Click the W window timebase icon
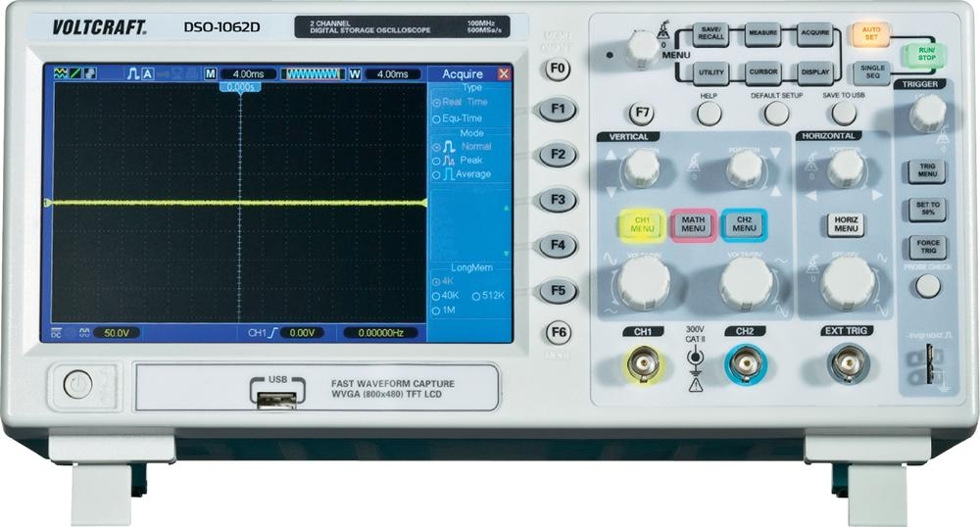Screen dimensions: 980x527 coord(355,73)
